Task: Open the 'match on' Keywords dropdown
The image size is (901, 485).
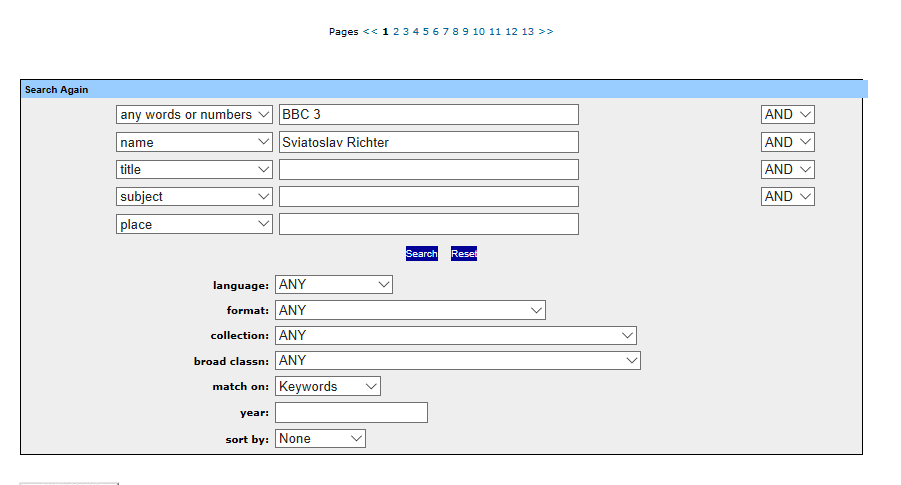Action: [x=328, y=386]
